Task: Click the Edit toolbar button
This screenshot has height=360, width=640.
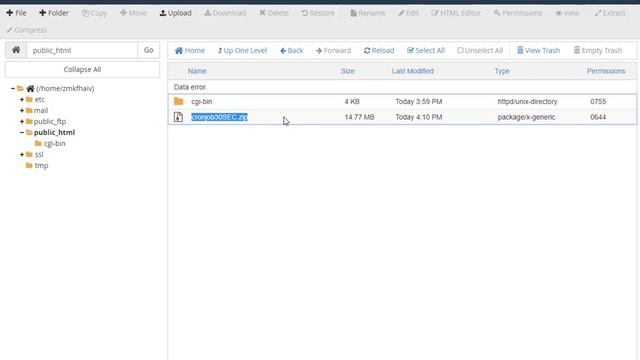Action: pyautogui.click(x=409, y=13)
